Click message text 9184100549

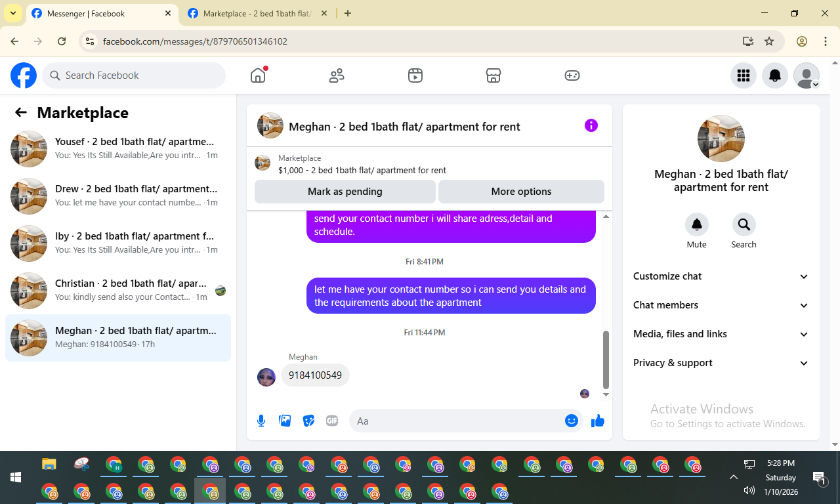[315, 375]
